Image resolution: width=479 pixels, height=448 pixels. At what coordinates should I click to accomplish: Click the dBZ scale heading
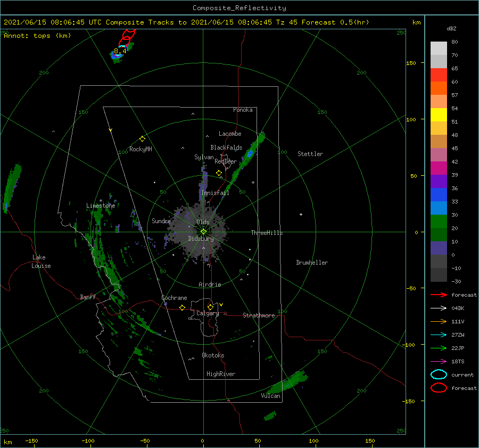[x=451, y=28]
